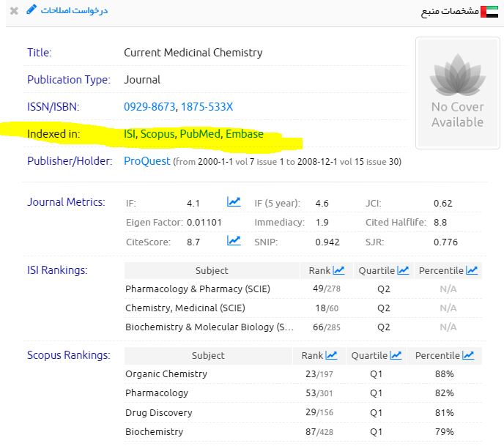Image resolution: width=504 pixels, height=446 pixels.
Task: Click the ProQuest publisher link
Action: pyautogui.click(x=147, y=161)
